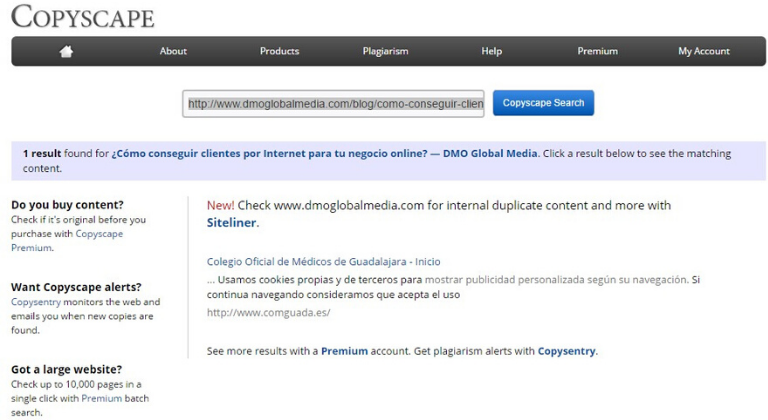768x420 pixels.
Task: Click the "Want Copyscape alerts?" heading
Action: pyautogui.click(x=76, y=287)
